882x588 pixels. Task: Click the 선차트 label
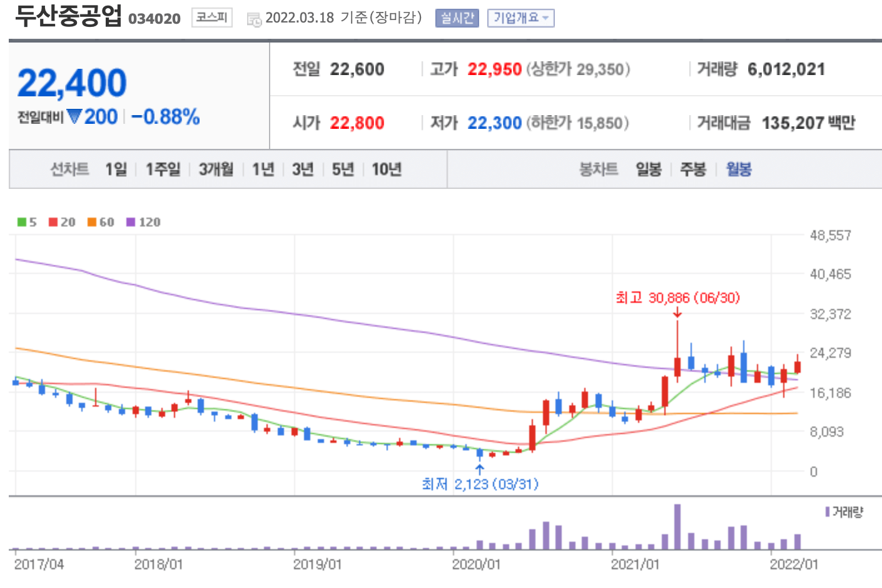(x=69, y=169)
